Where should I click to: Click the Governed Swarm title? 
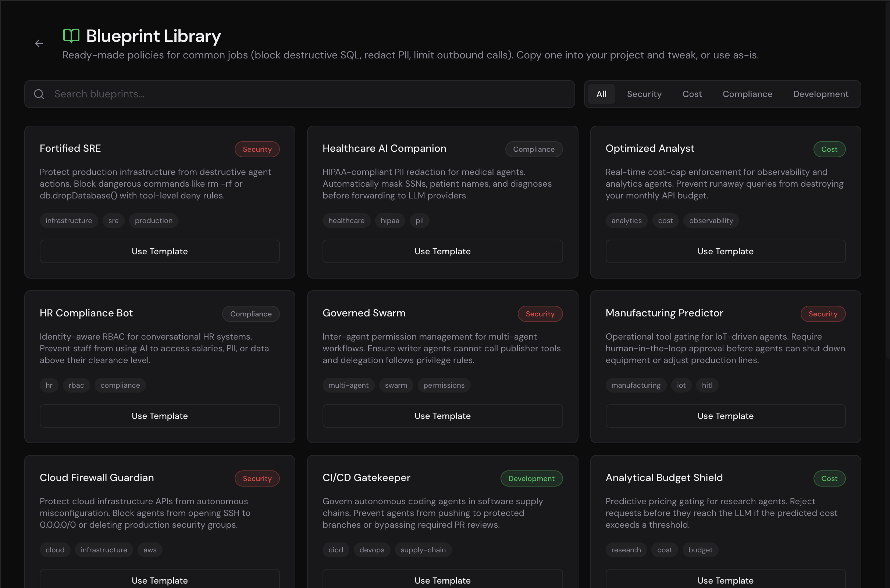coord(364,313)
